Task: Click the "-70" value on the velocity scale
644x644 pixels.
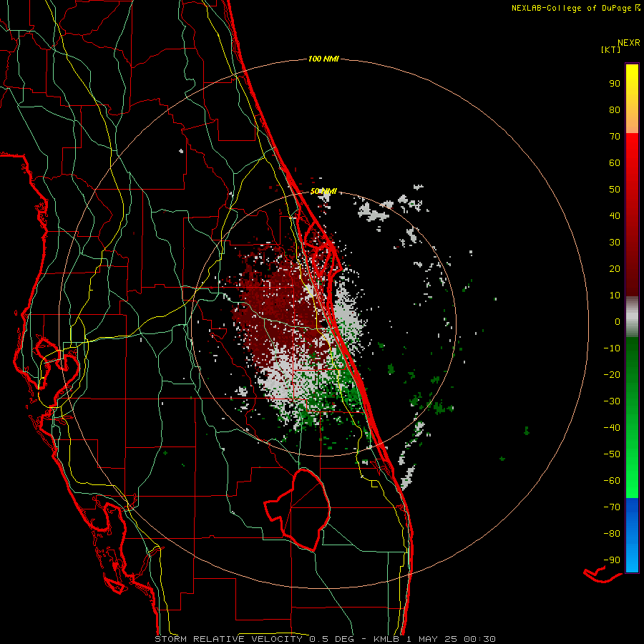Action: tap(612, 507)
